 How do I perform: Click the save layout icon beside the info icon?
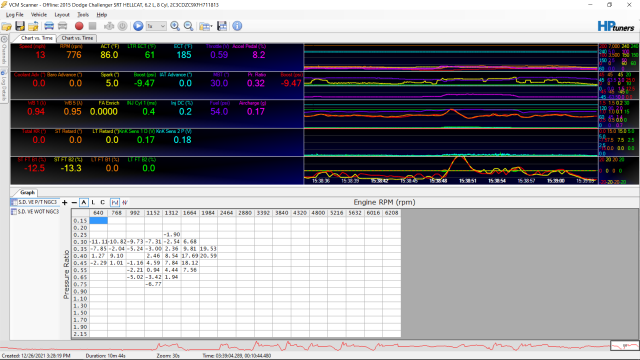[x=222, y=26]
